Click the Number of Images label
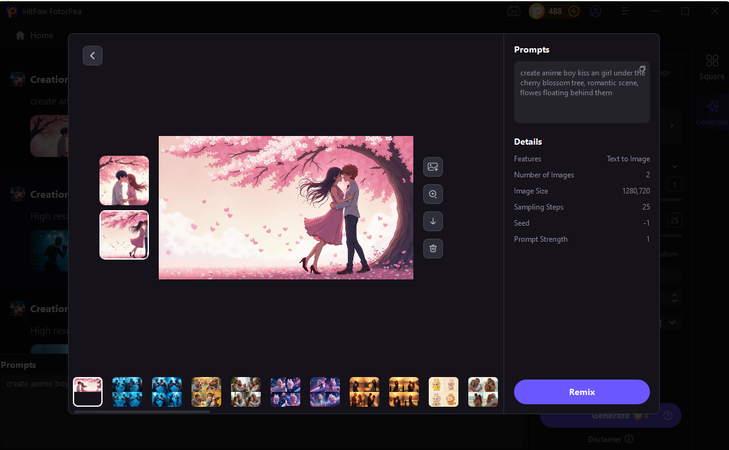Image resolution: width=729 pixels, height=450 pixels. pos(543,175)
